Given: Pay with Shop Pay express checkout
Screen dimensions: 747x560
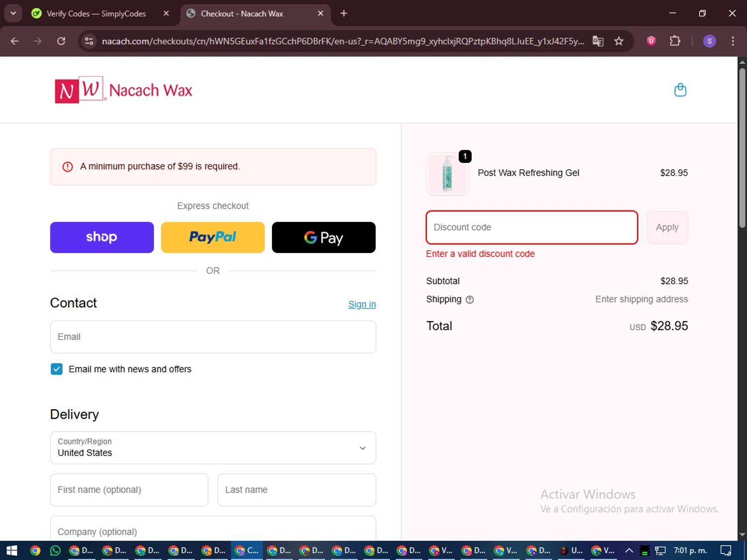Looking at the screenshot, I should 102,237.
